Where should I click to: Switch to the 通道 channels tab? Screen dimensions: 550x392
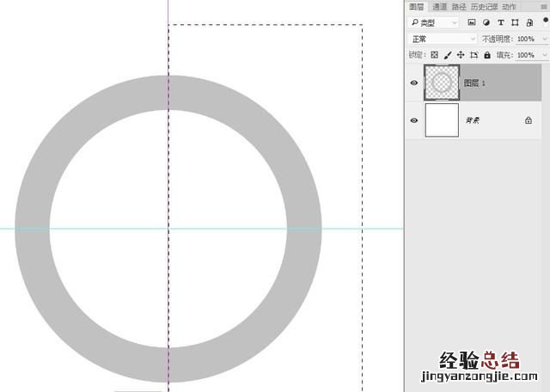pos(439,7)
